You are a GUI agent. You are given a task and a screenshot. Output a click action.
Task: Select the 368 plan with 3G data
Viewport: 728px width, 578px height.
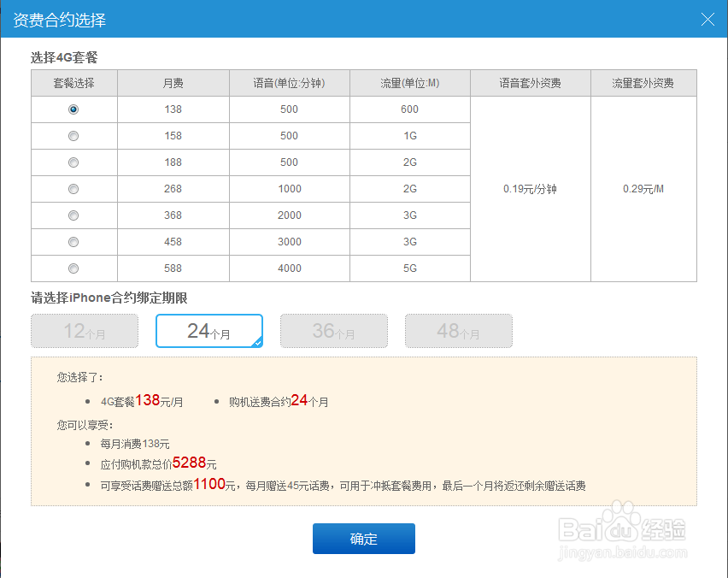tap(73, 215)
